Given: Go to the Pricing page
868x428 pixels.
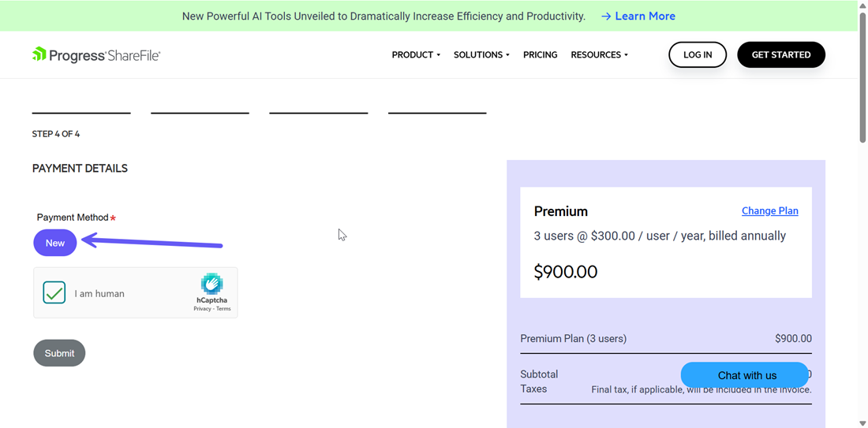Looking at the screenshot, I should click(540, 55).
